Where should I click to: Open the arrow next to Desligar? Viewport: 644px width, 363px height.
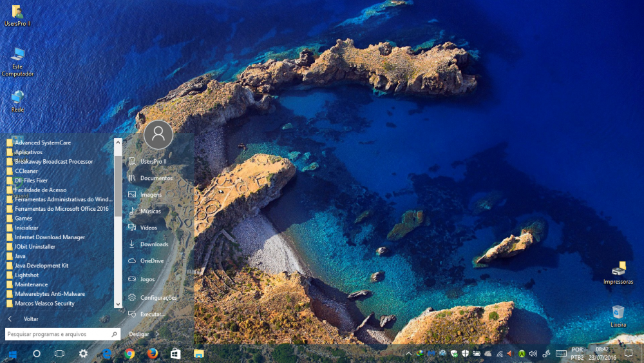157,334
